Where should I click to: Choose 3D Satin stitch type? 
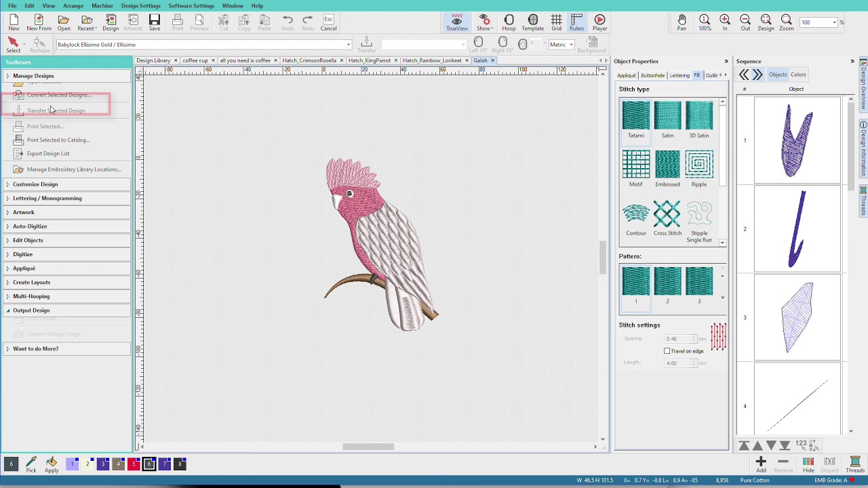pos(699,120)
